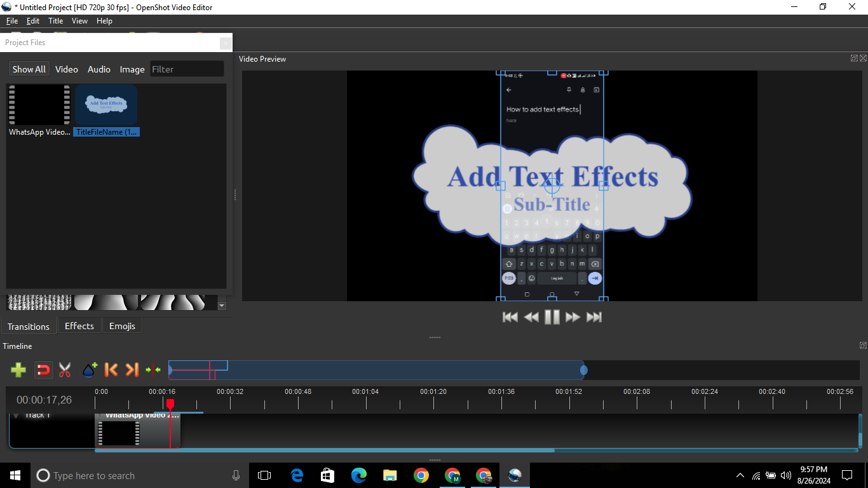Open the File menu
The width and height of the screenshot is (868, 488).
[x=12, y=21]
